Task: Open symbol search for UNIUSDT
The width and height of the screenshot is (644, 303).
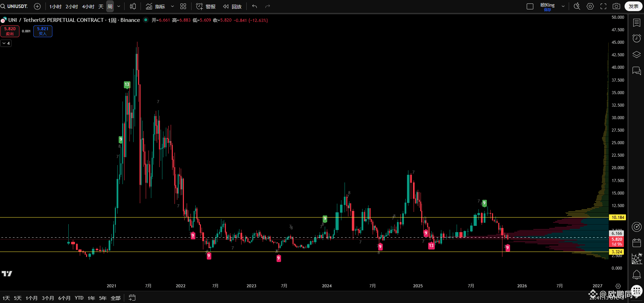Action: pyautogui.click(x=15, y=6)
